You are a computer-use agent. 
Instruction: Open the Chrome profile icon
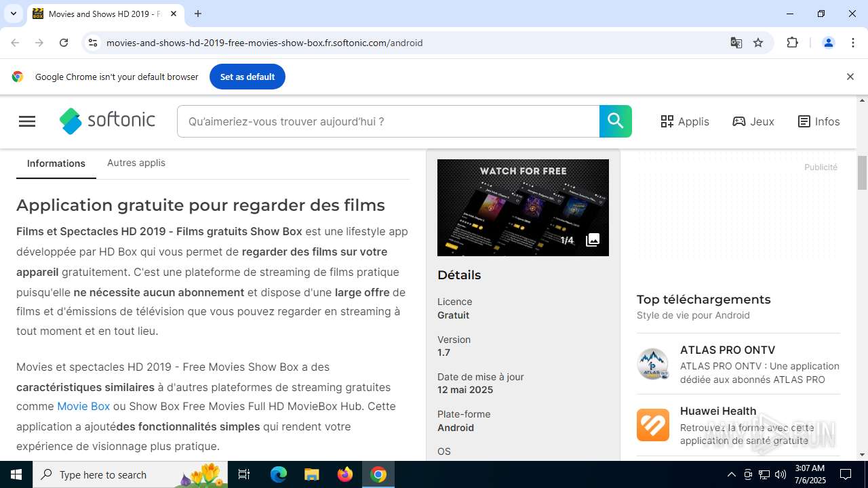coord(829,43)
